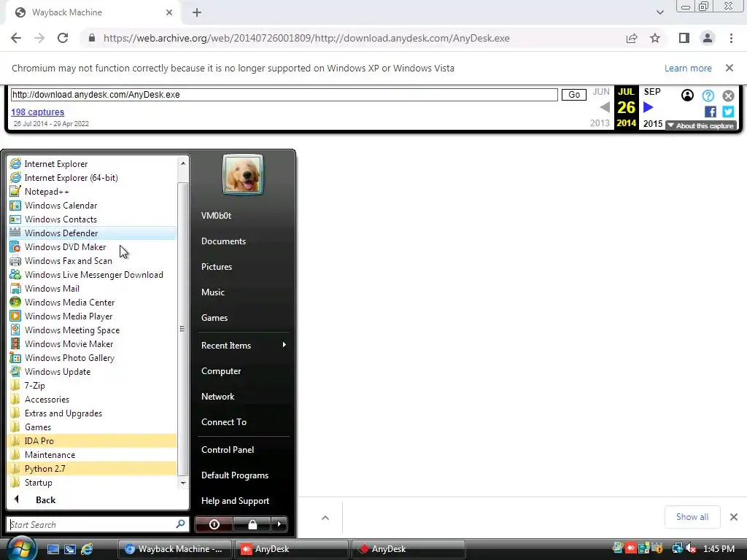747x560 pixels.
Task: Expand the Maintenance folder
Action: 93,454
